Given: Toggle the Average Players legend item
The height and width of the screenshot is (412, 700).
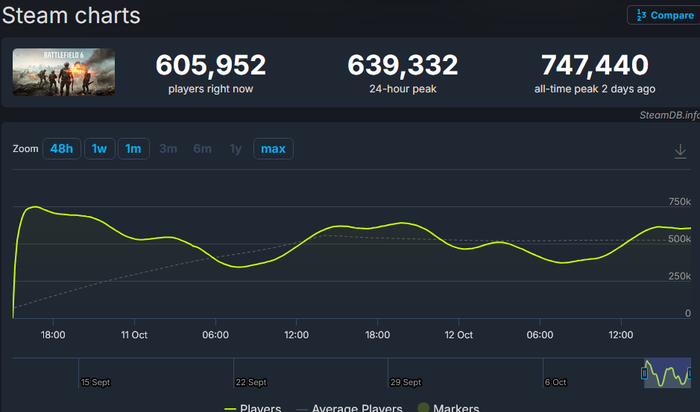Looking at the screenshot, I should tap(349, 408).
